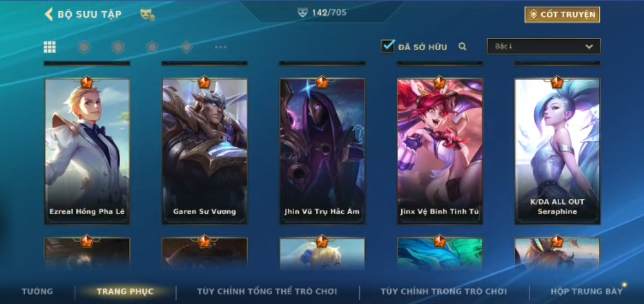The height and width of the screenshot is (304, 644).
Task: Click the golden masks icon beside Bộ Sưu Tập
Action: point(147,15)
